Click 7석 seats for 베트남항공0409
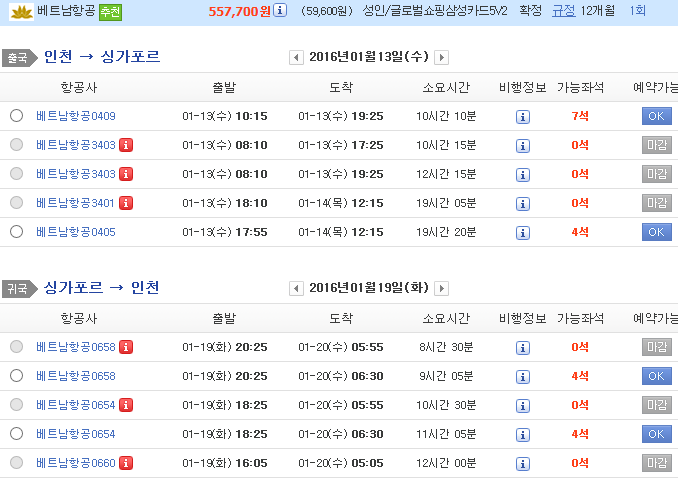The height and width of the screenshot is (478, 678). [580, 116]
